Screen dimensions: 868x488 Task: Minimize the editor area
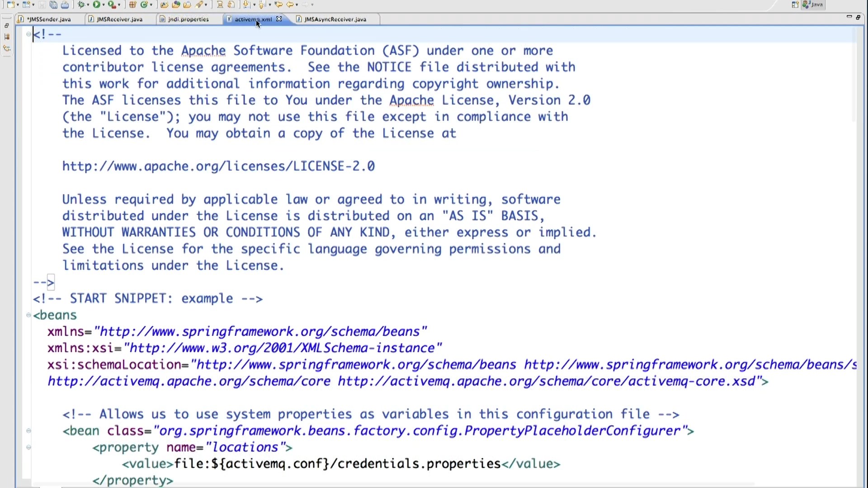(x=849, y=17)
